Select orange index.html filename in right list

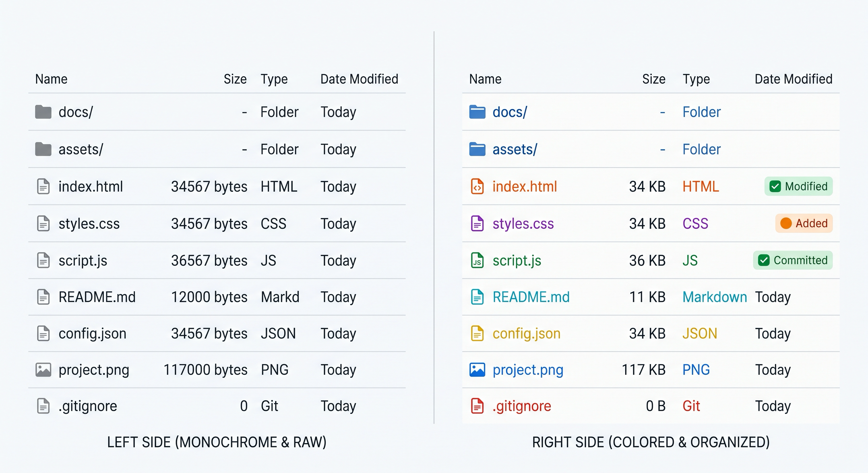525,187
